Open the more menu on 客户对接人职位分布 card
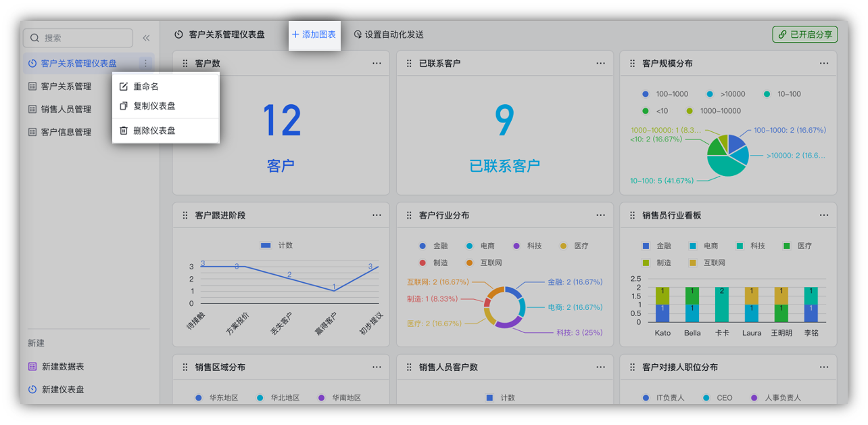 [x=823, y=367]
